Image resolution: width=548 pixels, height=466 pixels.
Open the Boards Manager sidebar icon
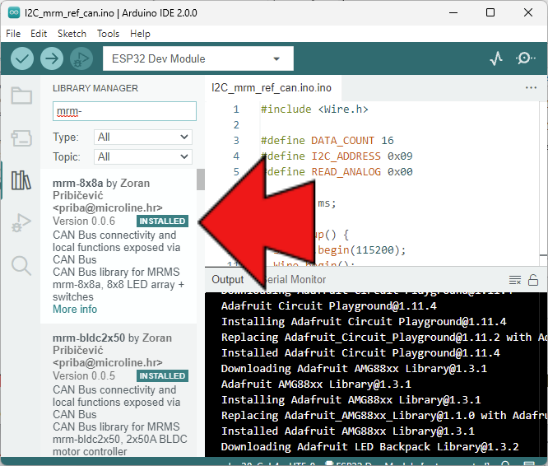tap(21, 138)
